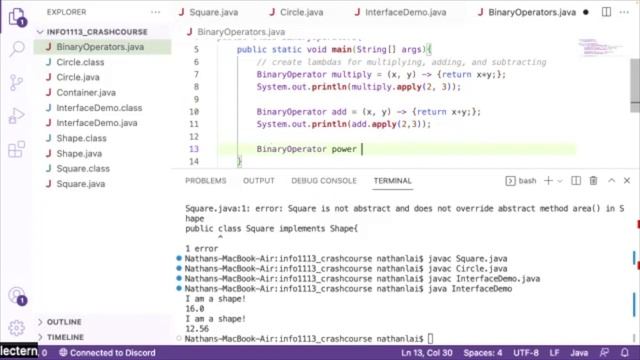Open the Run and Debug view
The image size is (640, 360).
(17, 116)
